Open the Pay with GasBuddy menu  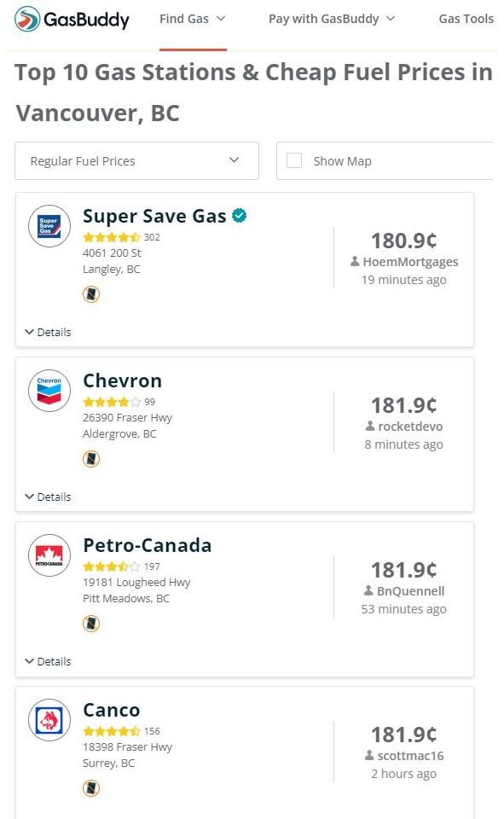(x=332, y=19)
